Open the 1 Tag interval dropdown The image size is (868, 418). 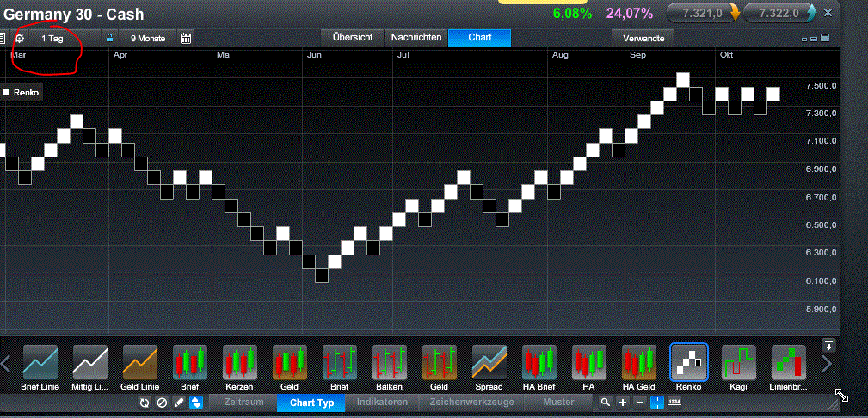(x=52, y=38)
